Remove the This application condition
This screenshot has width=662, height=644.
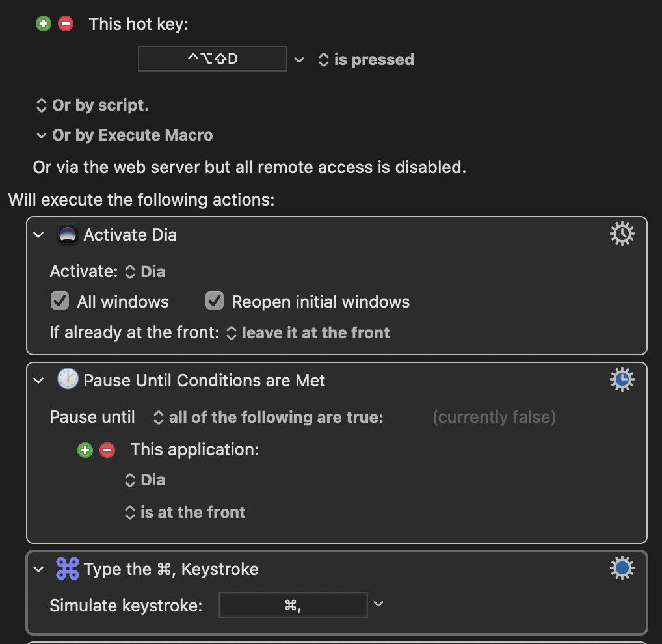(107, 450)
